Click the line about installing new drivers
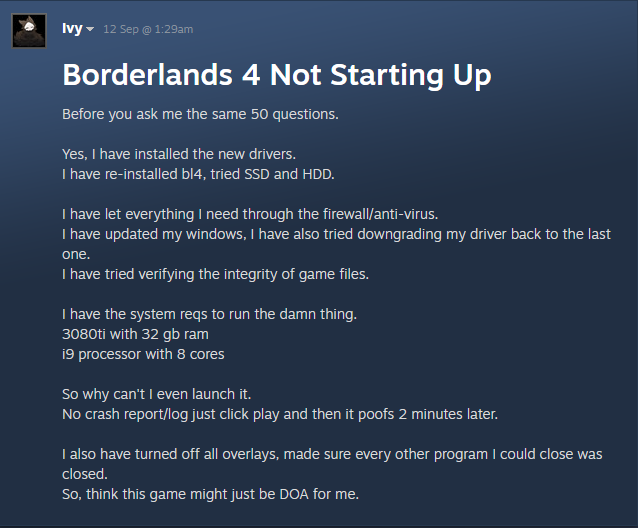638x528 pixels. 179,153
